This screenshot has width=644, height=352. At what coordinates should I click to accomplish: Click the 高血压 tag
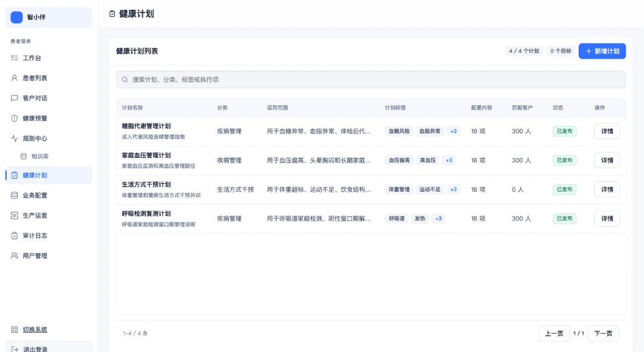(427, 160)
